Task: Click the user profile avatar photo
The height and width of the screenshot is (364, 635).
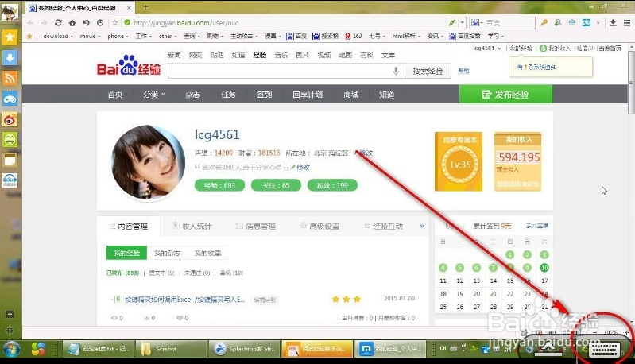Action: (x=149, y=162)
